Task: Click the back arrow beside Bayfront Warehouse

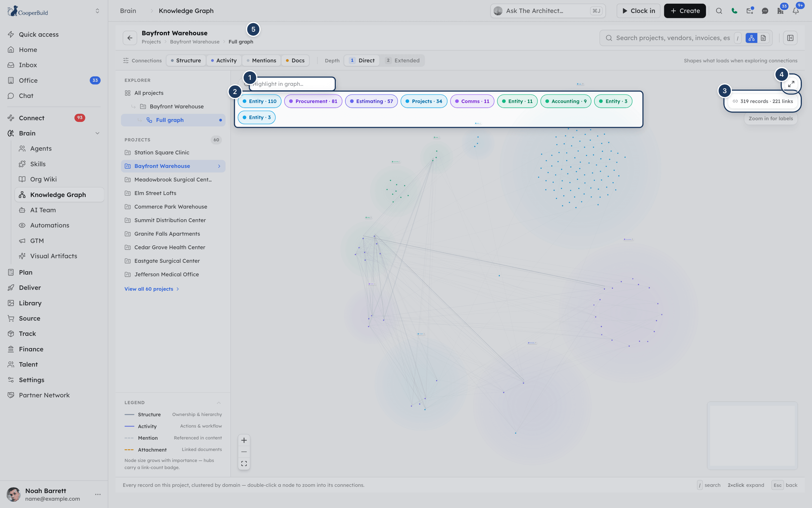Action: pos(130,38)
